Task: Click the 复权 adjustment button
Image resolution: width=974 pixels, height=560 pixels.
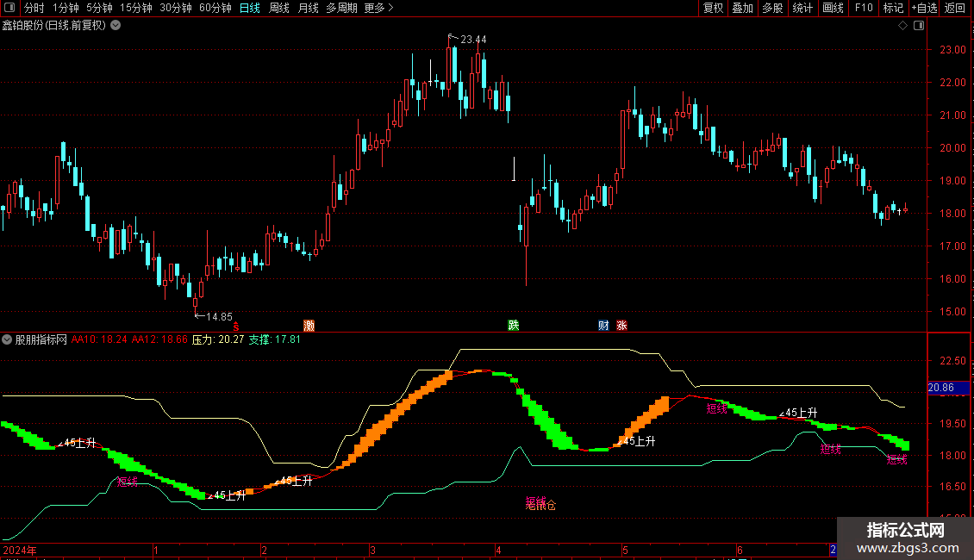Action: coord(713,8)
